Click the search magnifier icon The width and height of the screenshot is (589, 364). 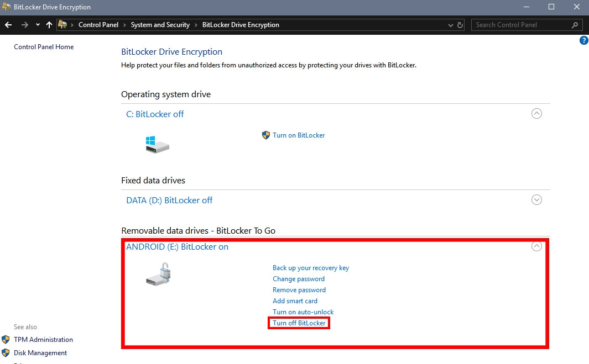click(575, 25)
